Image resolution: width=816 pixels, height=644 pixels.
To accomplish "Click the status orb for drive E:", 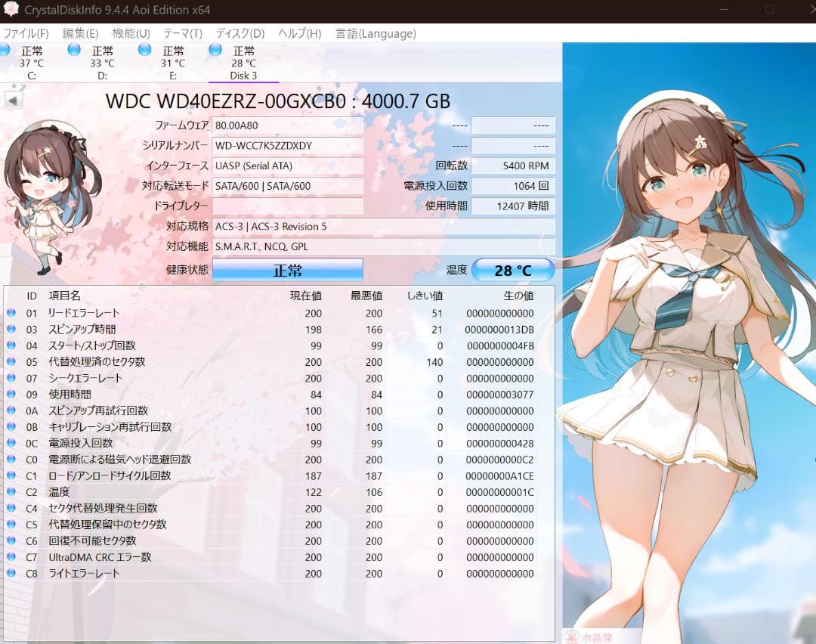I will click(145, 50).
